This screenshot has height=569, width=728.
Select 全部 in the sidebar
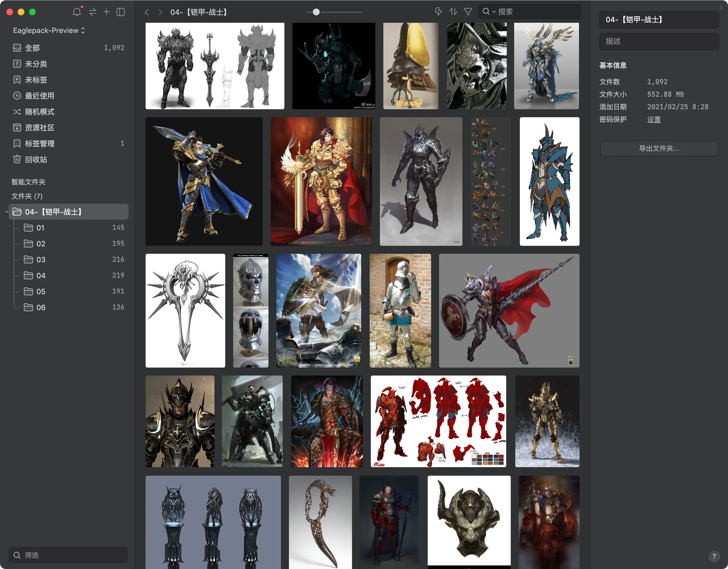69,48
